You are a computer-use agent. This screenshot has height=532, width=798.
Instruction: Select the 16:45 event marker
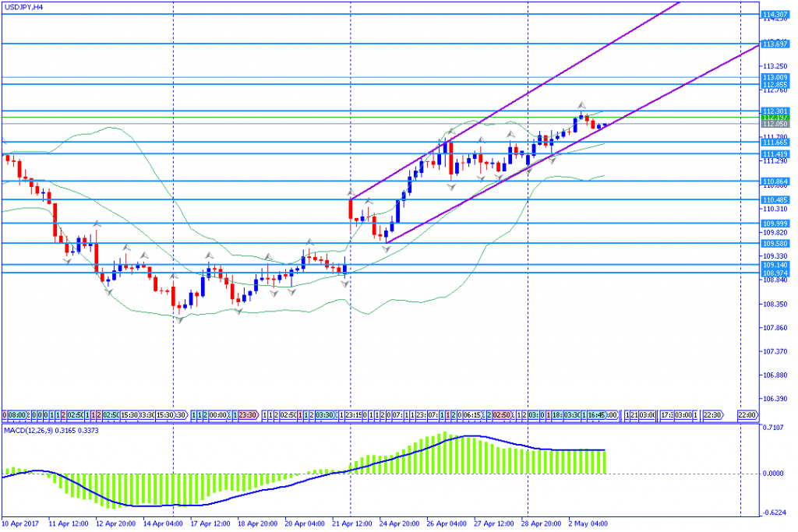pos(598,415)
